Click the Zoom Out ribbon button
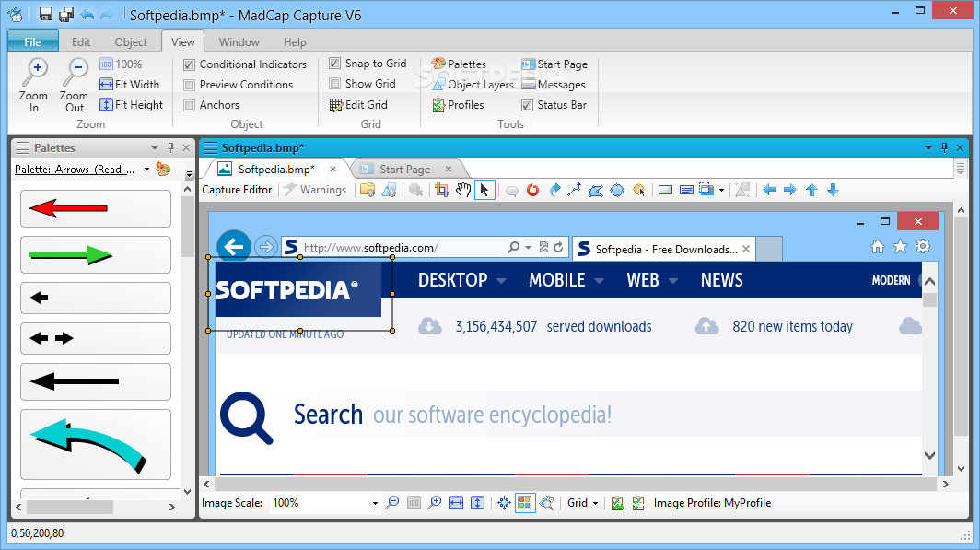This screenshot has height=550, width=980. tap(74, 86)
